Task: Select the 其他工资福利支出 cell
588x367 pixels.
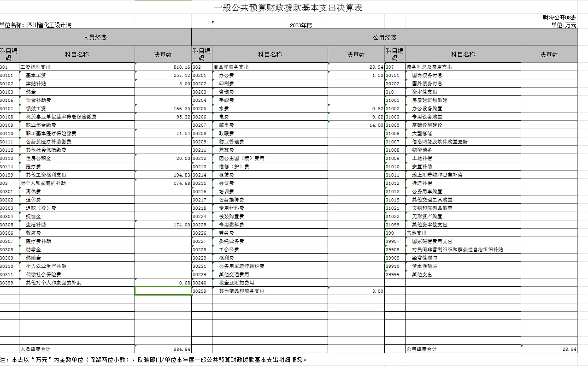Action: (x=77, y=175)
